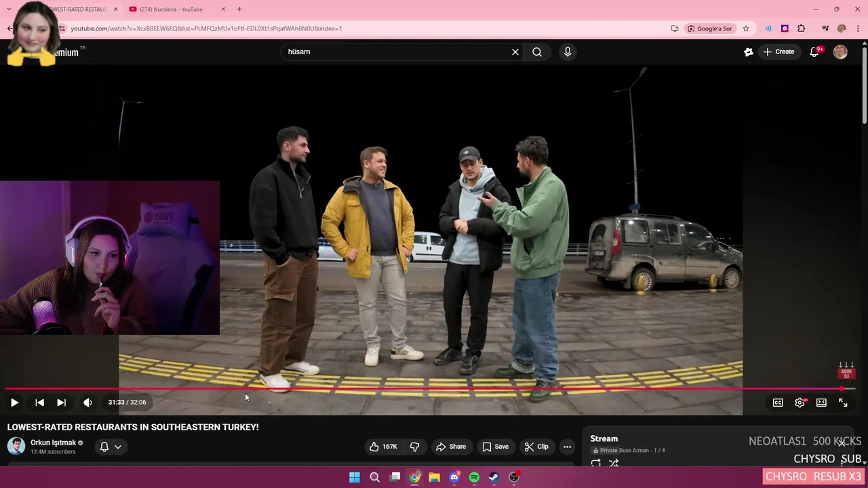Open the browser Extensions puzzle icon
Viewport: 868px width, 488px height.
pos(802,28)
